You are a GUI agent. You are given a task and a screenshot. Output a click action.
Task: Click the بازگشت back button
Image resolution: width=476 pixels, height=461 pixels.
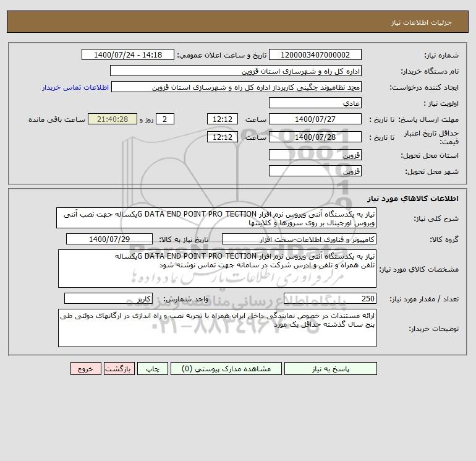119,369
